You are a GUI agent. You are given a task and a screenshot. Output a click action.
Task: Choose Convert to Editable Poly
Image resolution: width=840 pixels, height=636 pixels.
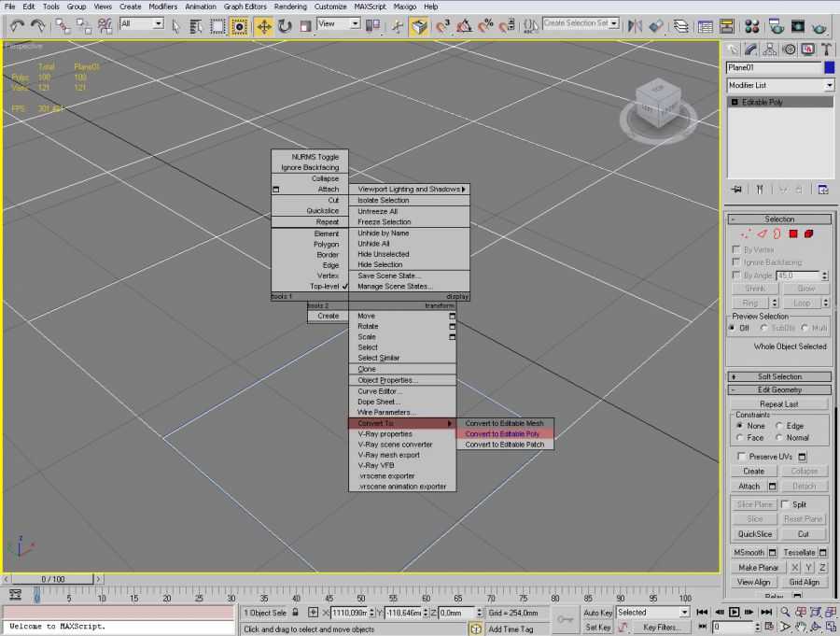tap(503, 434)
